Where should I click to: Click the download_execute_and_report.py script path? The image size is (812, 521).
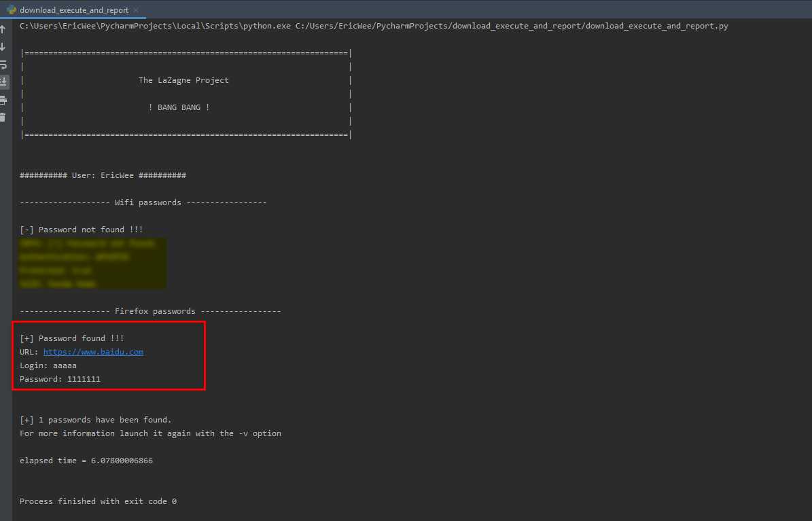(512, 26)
